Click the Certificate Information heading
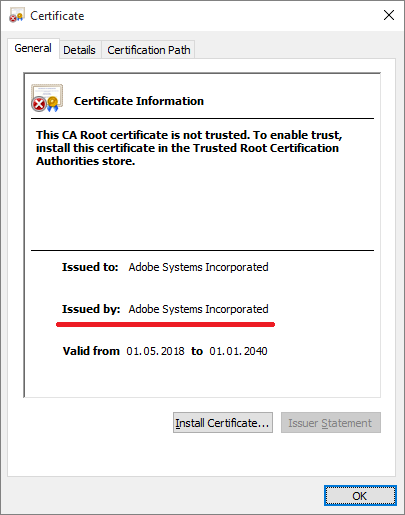This screenshot has width=405, height=515. click(139, 101)
